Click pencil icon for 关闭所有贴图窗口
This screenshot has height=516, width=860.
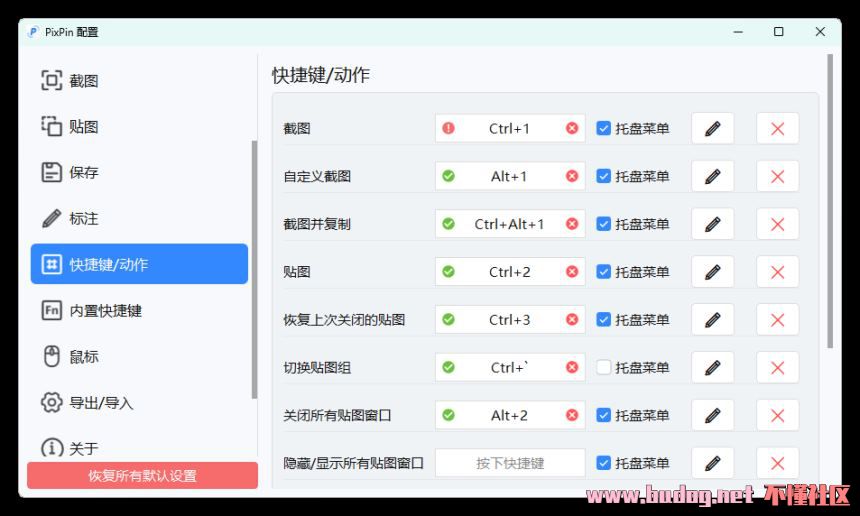pyautogui.click(x=712, y=415)
